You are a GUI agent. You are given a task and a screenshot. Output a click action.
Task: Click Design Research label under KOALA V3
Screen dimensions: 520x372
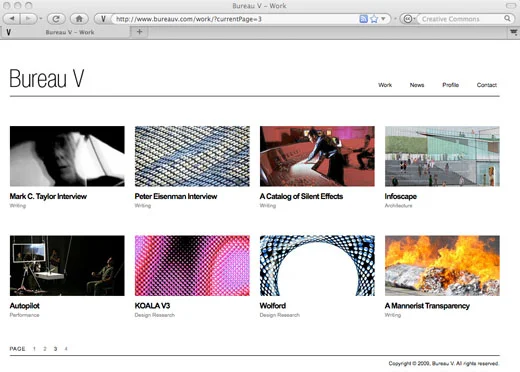click(x=154, y=315)
